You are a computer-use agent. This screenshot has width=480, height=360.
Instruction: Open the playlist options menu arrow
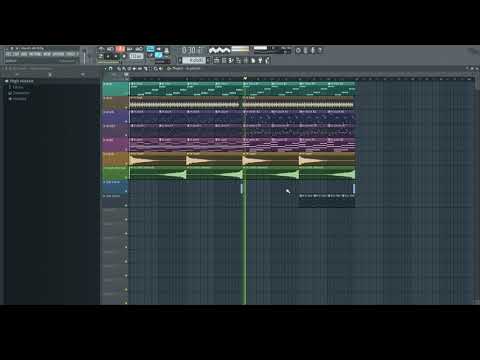105,68
